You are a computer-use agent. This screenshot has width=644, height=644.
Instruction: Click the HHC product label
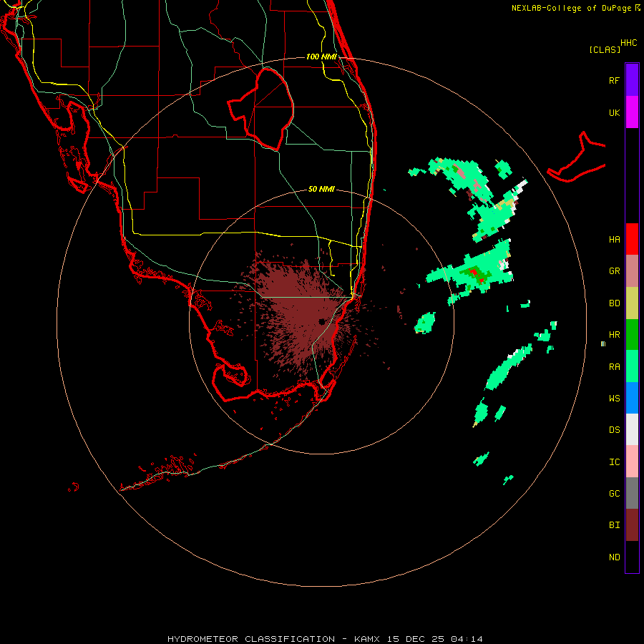[628, 43]
